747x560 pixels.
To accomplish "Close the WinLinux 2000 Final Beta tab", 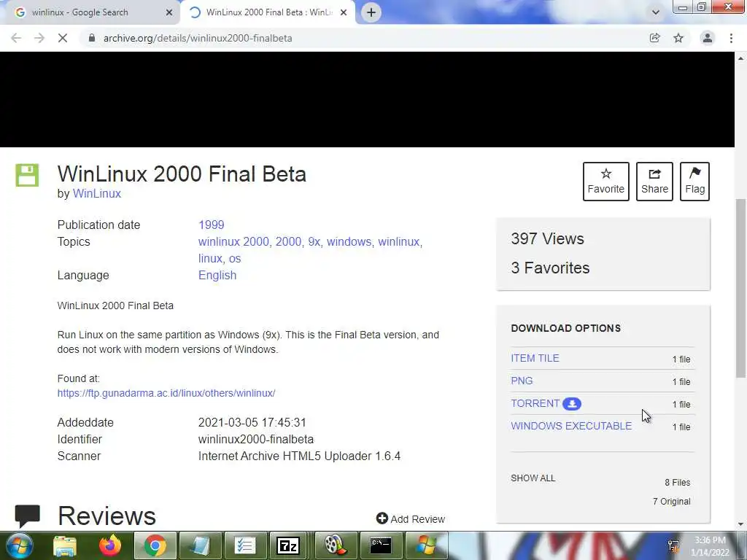I will pos(344,13).
